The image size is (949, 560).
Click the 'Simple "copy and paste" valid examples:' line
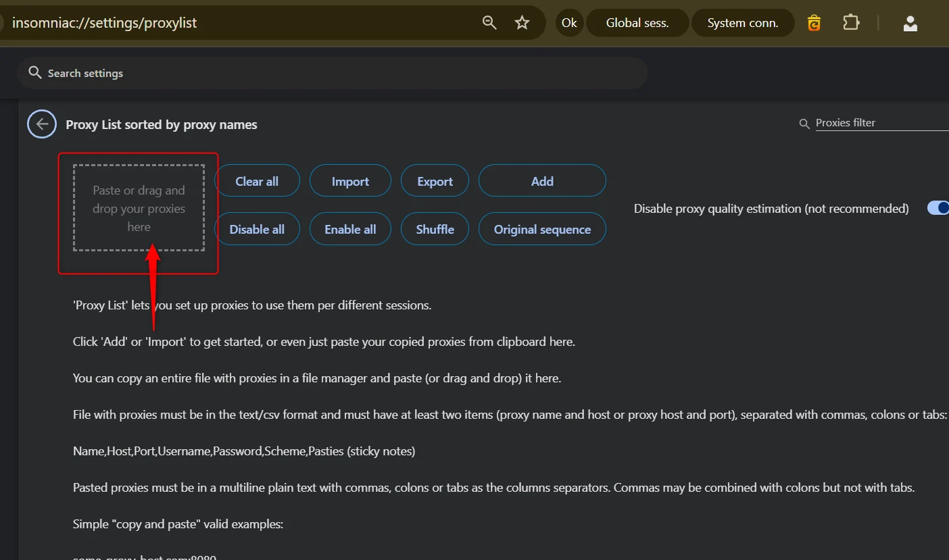(178, 524)
